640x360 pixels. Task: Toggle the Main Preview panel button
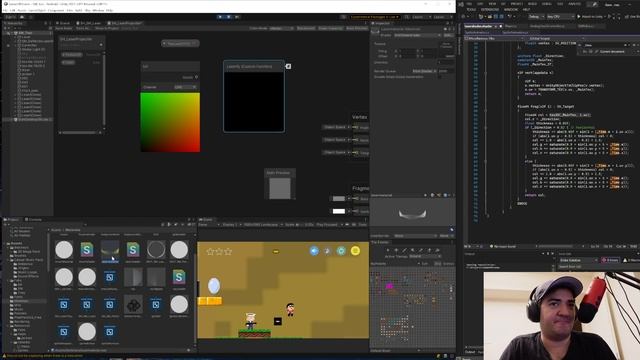357,29
